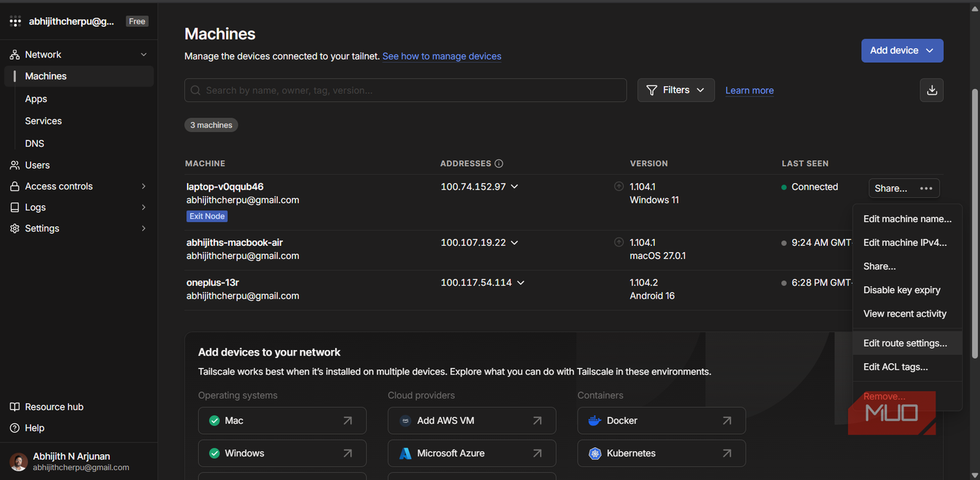
Task: Click the Users people icon in sidebar
Action: coord(15,165)
